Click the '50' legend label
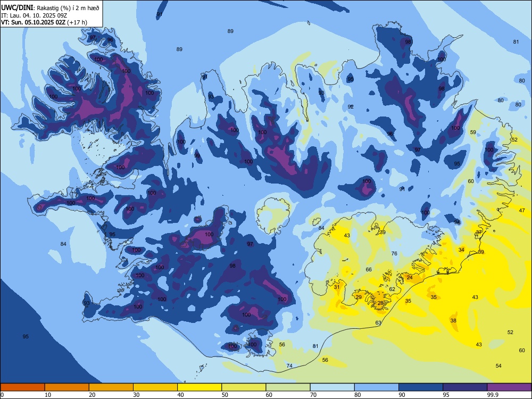This screenshot has height=399, width=532. pos(225,395)
